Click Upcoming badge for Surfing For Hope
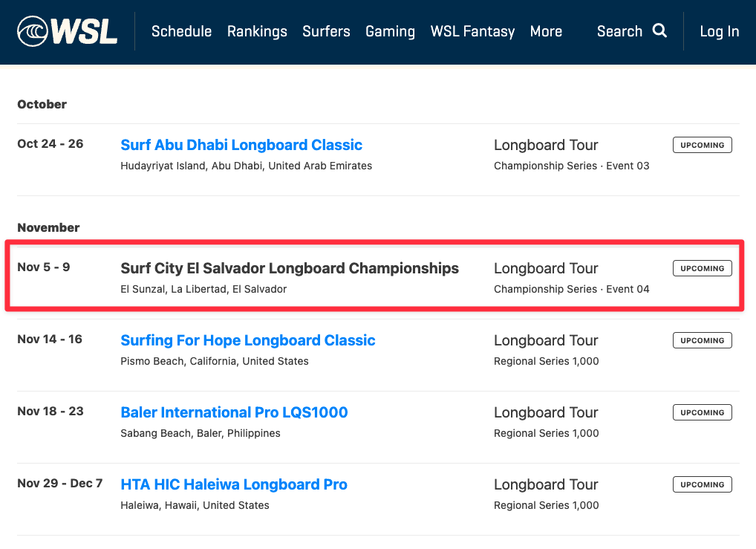The height and width of the screenshot is (549, 756). click(x=702, y=340)
